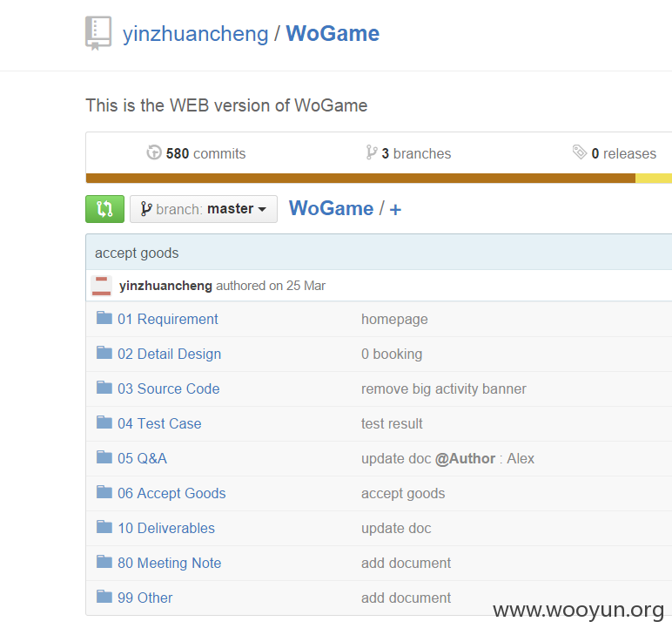Click the yellow language bar segment
This screenshot has height=635, width=672.
[x=654, y=179]
